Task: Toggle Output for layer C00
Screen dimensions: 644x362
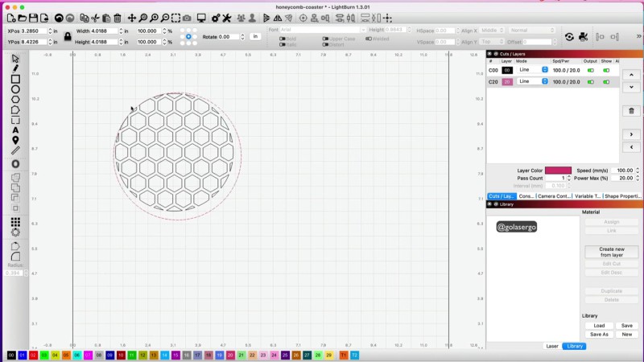Action: click(x=591, y=71)
